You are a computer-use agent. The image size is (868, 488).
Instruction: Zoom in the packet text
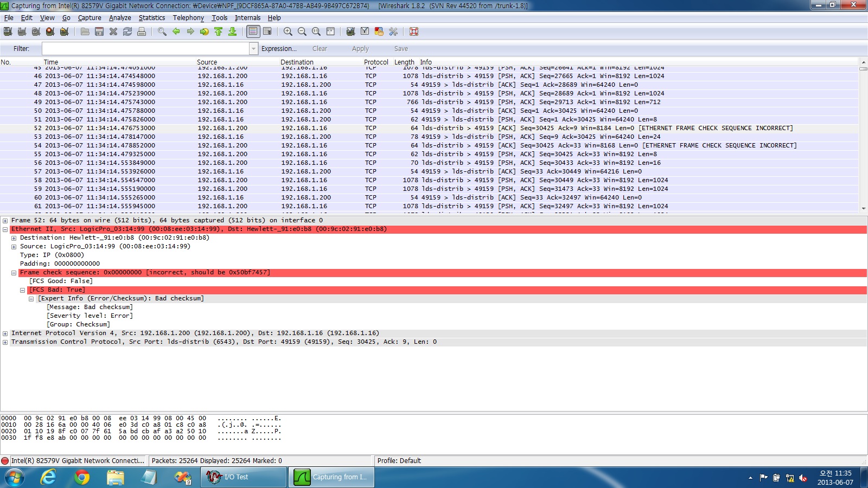(x=288, y=31)
